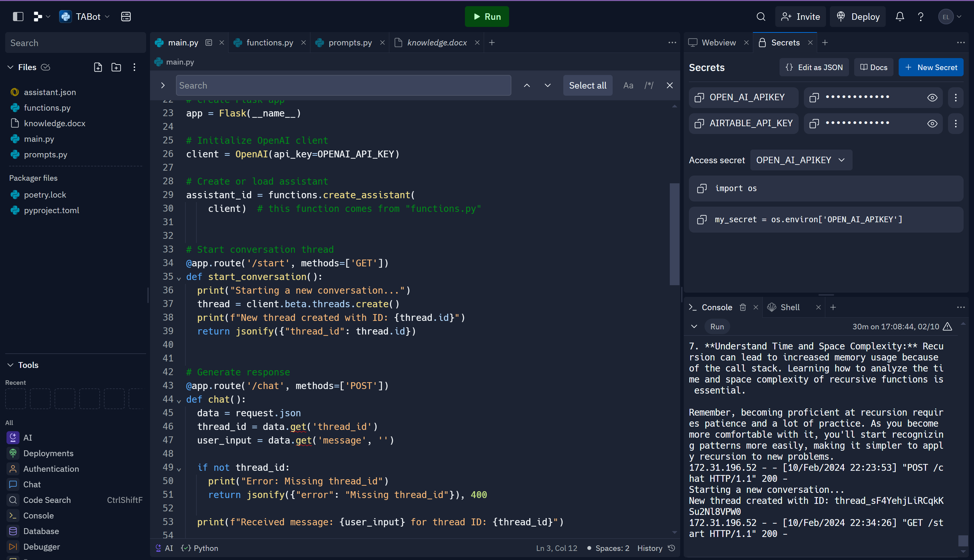Click the new folder icon in Files

coord(116,67)
